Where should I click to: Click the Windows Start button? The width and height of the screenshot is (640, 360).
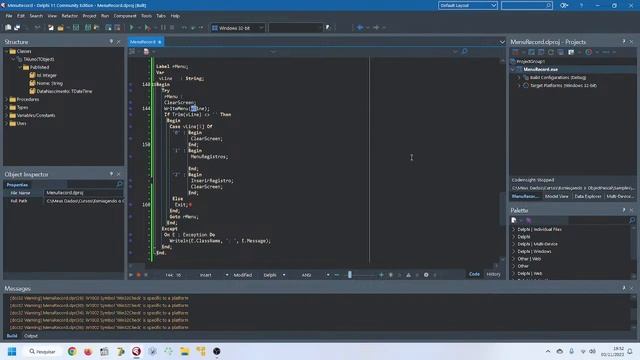[x=12, y=351]
